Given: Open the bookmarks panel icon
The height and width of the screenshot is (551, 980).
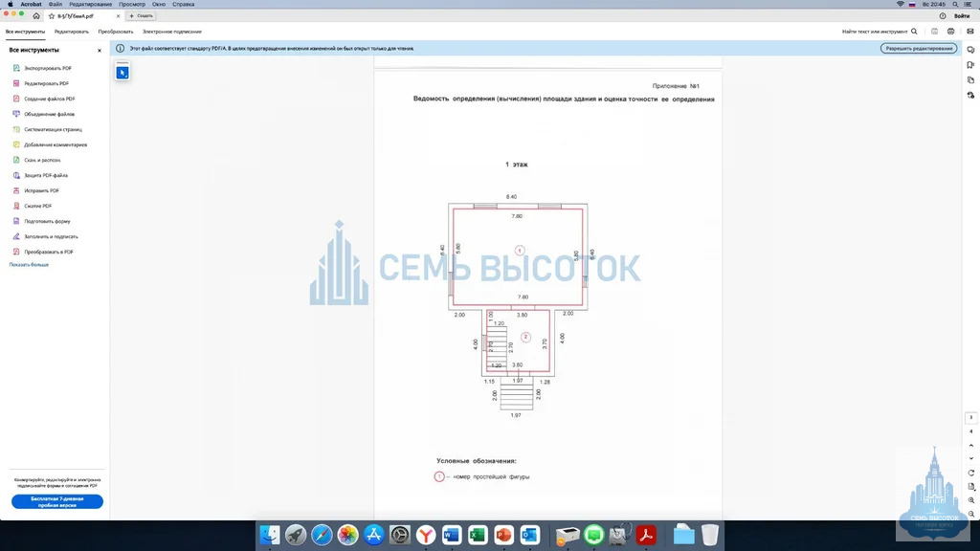Looking at the screenshot, I should pos(970,65).
